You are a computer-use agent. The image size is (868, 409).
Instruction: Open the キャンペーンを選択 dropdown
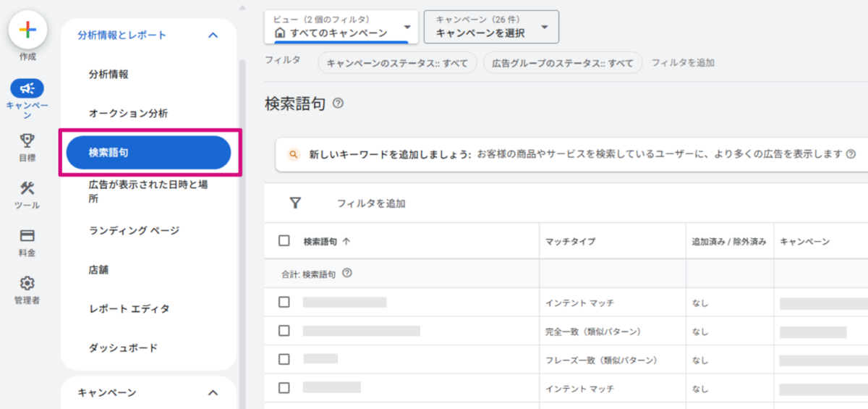pos(491,27)
